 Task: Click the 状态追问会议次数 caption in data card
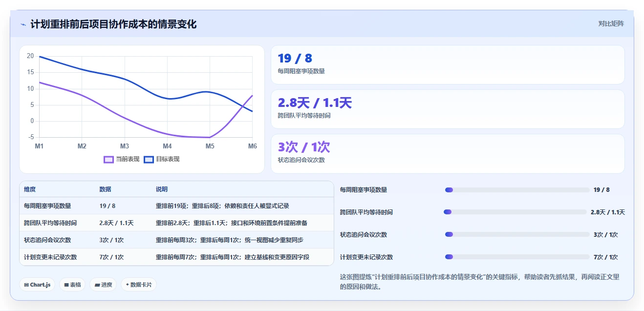[x=301, y=160]
